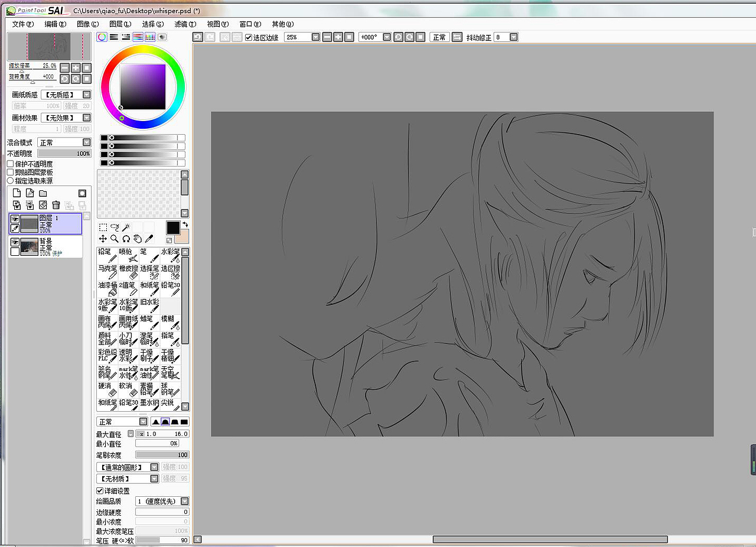Open the 选择 menu
Viewport: 756px width, 547px height.
[152, 24]
